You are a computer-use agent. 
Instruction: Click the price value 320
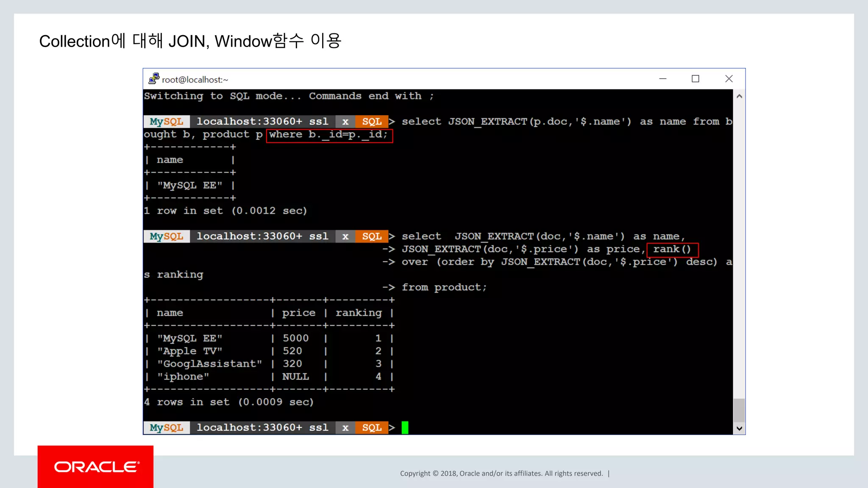292,364
